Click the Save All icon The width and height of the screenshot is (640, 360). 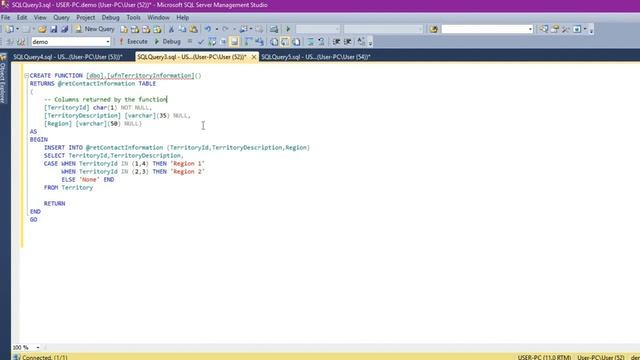click(64, 29)
